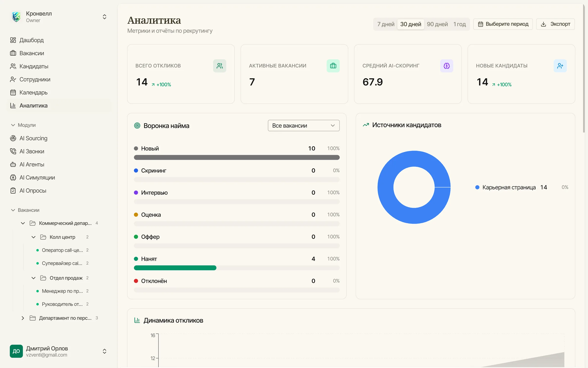Click the page vertical scrollbar

(584, 69)
